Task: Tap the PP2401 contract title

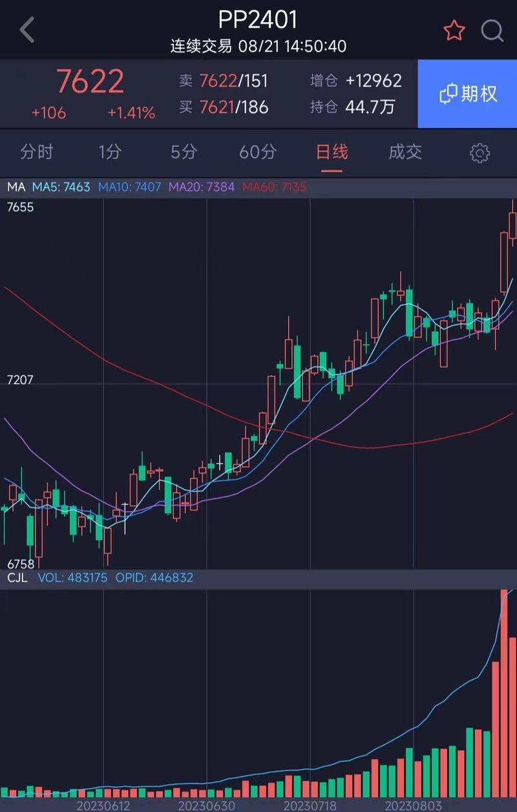Action: click(258, 19)
